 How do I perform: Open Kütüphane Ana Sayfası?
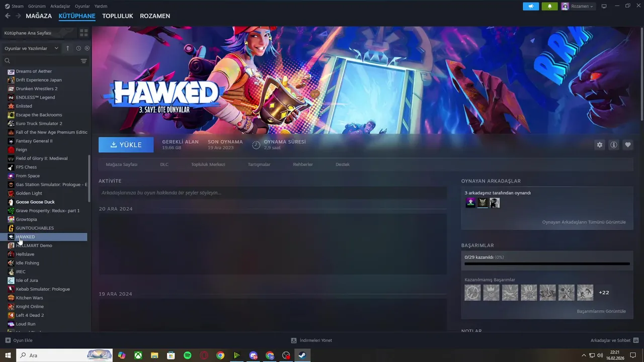(x=39, y=33)
